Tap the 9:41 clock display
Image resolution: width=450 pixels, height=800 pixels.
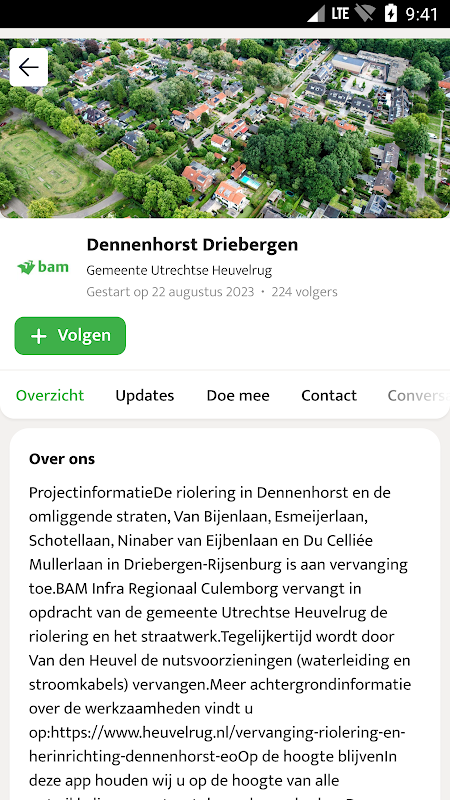421,14
